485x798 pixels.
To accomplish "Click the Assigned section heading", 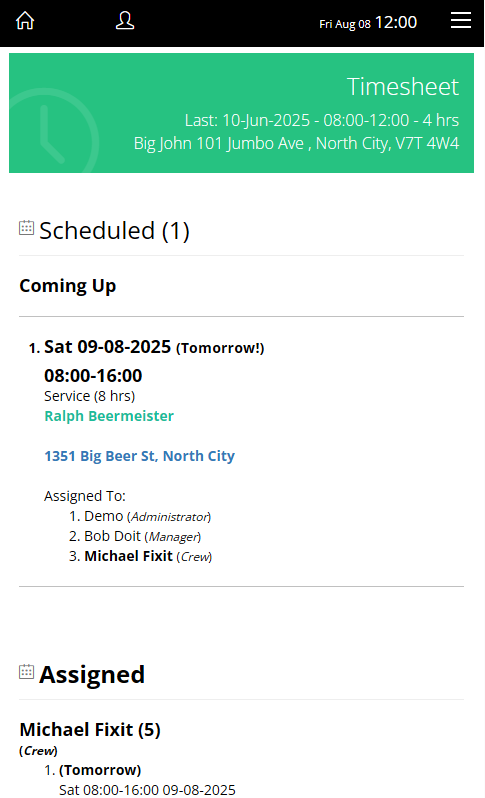I will [92, 675].
